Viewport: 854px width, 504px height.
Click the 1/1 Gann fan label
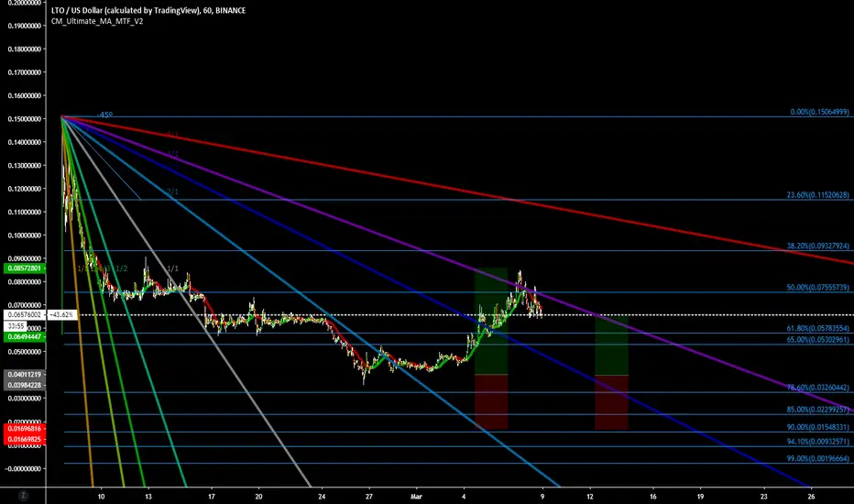coord(172,268)
